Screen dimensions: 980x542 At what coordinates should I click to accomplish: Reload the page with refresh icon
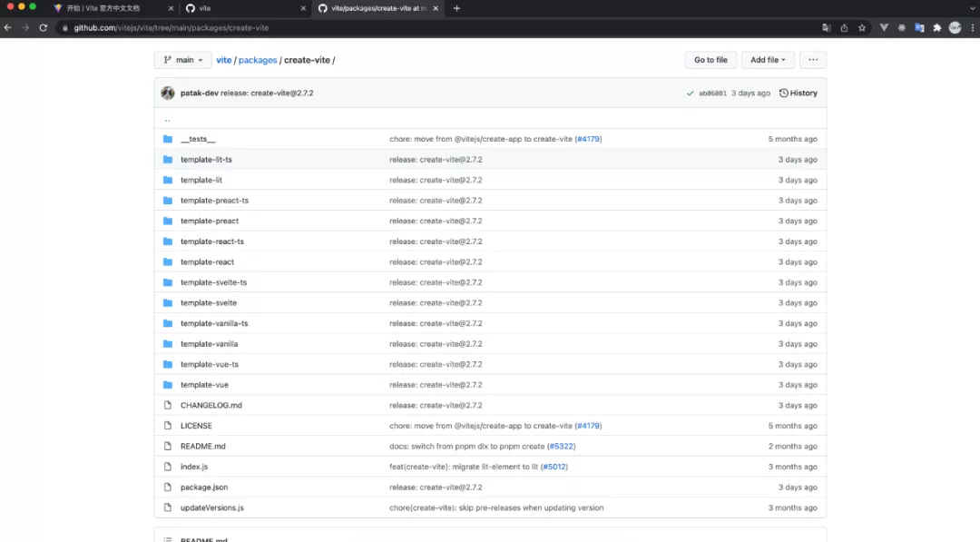[44, 27]
